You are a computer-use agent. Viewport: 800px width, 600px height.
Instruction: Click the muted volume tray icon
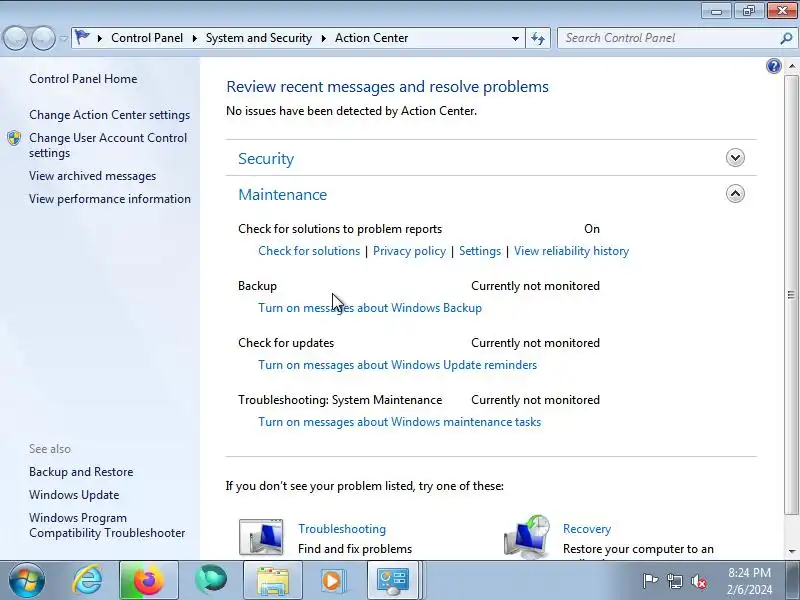pos(699,581)
